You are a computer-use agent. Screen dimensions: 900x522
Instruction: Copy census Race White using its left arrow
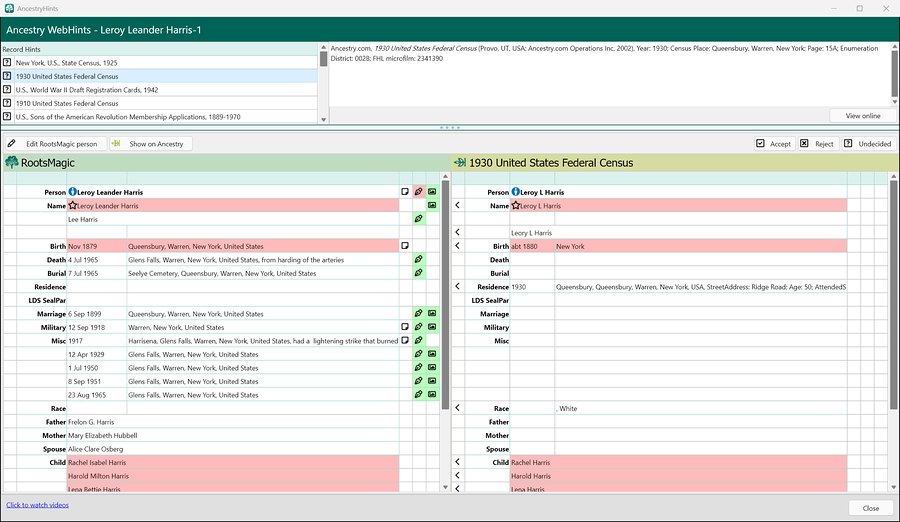click(457, 408)
